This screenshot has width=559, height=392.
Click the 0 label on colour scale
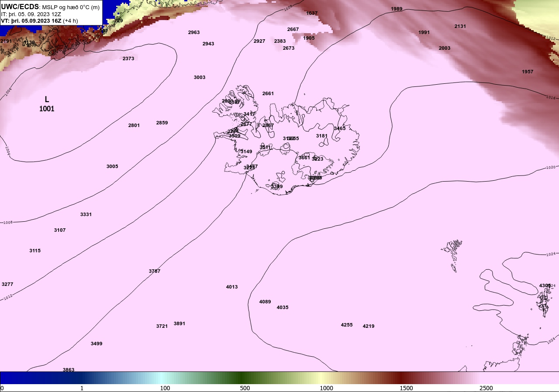(x=2, y=388)
